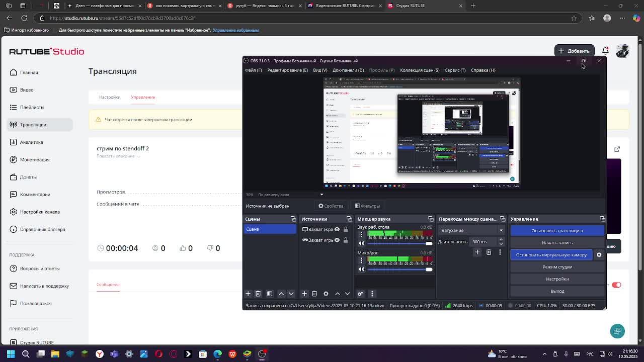This screenshot has height=362, width=644.
Task: Open transition properties three-dot menu
Action: coord(500,252)
